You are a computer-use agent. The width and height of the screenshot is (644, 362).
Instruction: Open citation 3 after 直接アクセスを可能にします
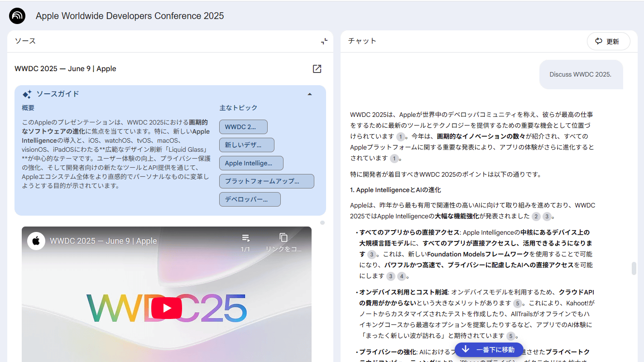[391, 276]
